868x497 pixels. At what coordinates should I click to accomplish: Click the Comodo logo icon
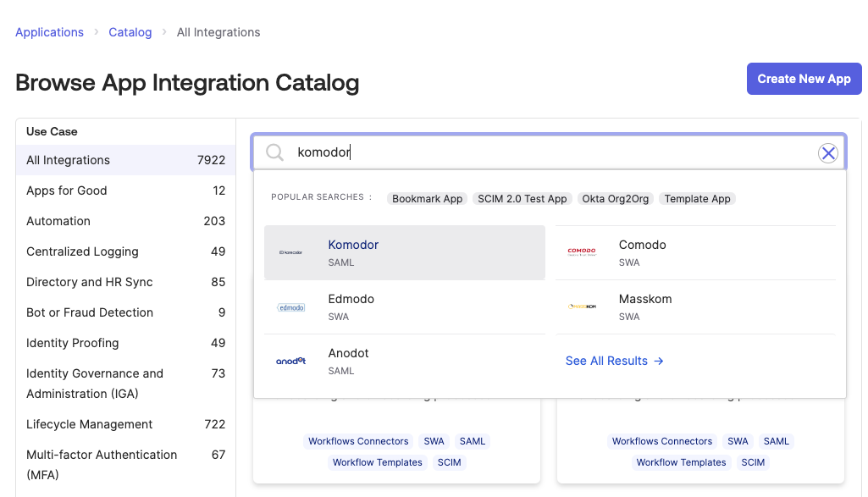pyautogui.click(x=582, y=251)
